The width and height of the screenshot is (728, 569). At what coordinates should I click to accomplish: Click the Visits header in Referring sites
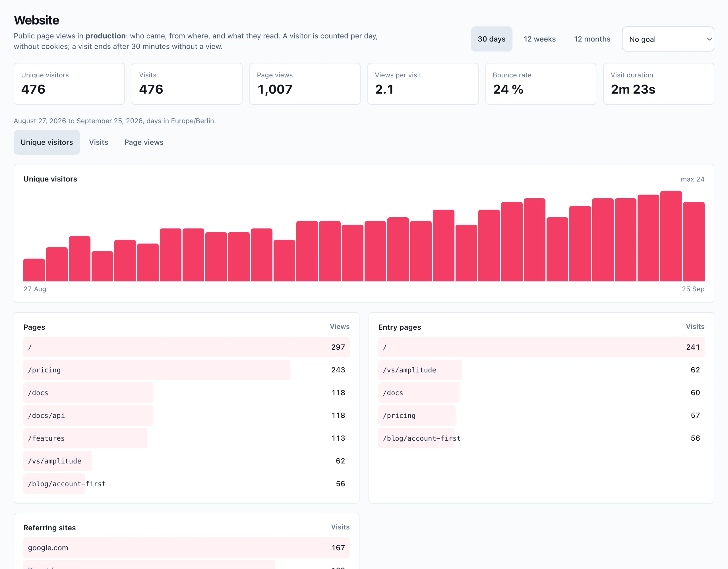(x=340, y=527)
